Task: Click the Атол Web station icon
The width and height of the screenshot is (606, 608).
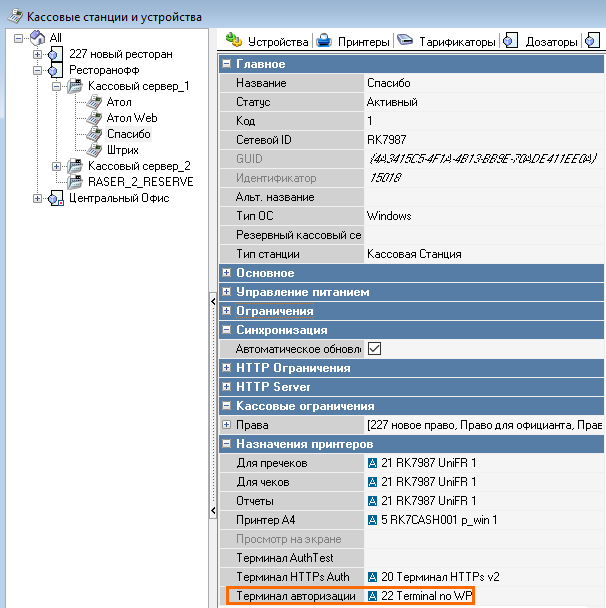Action: click(94, 118)
